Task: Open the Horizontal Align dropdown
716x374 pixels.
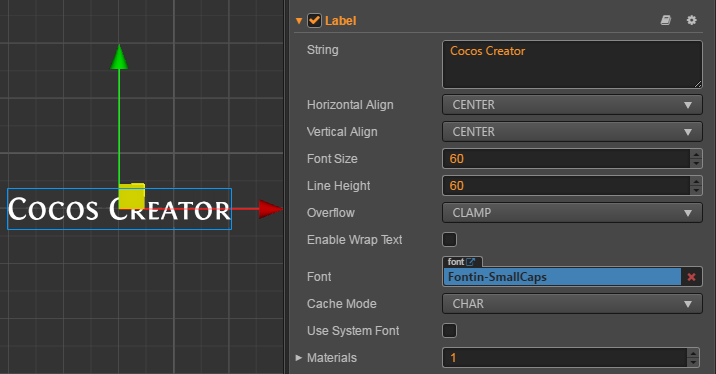Action: [572, 105]
